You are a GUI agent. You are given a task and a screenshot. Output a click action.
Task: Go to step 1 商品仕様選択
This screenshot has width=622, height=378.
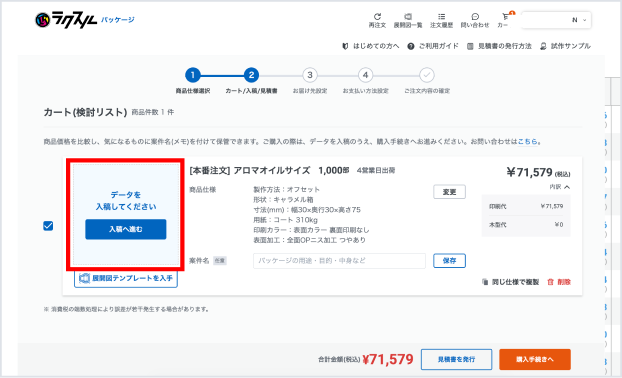(193, 75)
